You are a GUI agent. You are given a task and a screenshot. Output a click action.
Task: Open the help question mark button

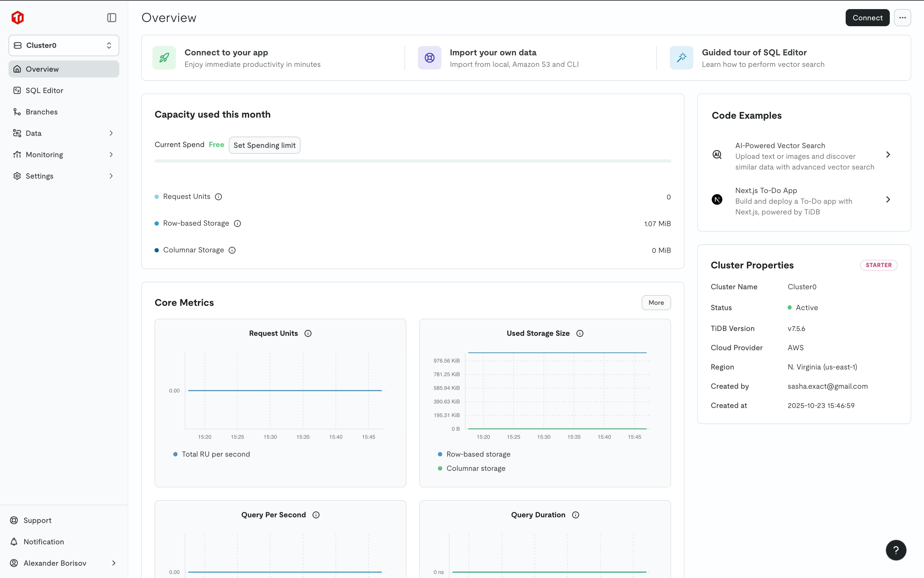[x=896, y=550]
